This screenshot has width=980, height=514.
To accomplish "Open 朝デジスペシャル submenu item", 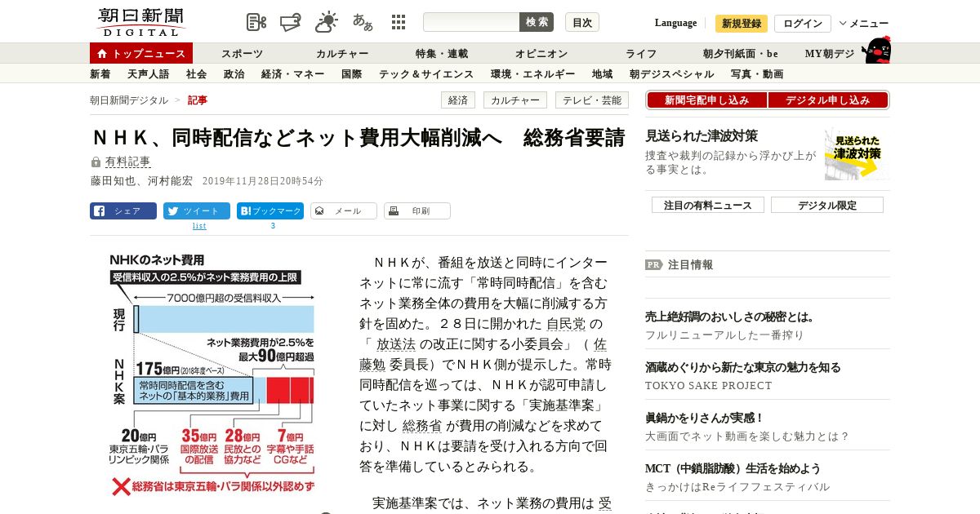I will click(x=671, y=74).
